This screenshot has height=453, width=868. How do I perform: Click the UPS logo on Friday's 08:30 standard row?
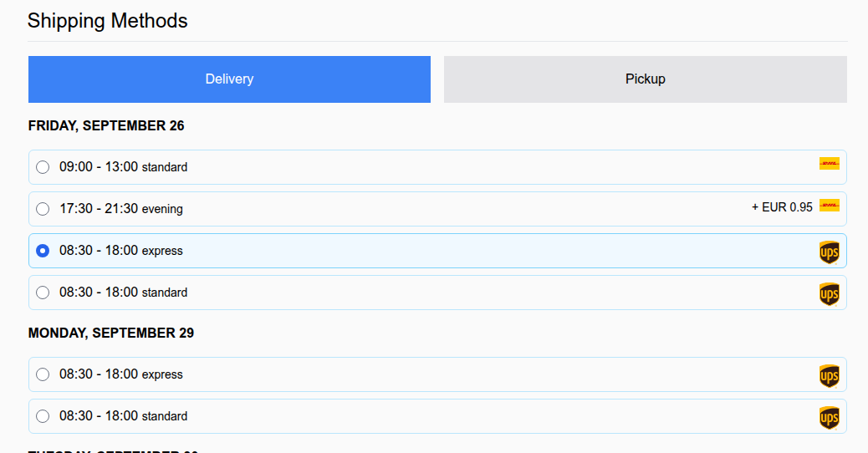[x=829, y=293]
